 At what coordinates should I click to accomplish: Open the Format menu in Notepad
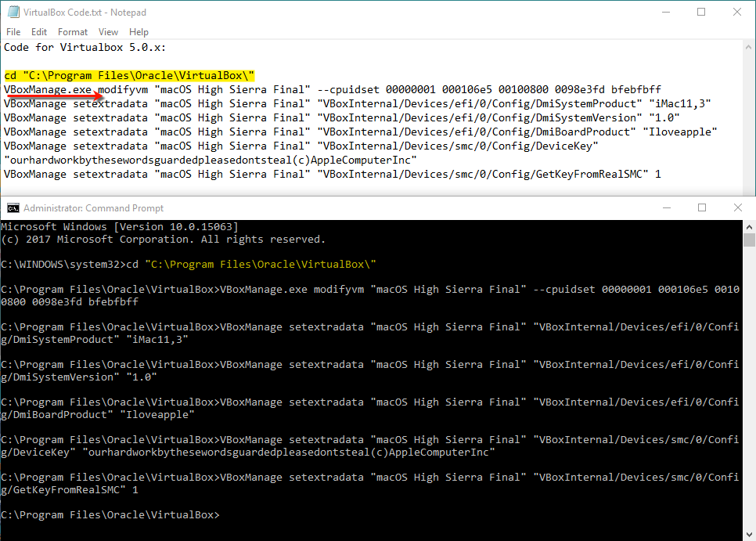73,32
